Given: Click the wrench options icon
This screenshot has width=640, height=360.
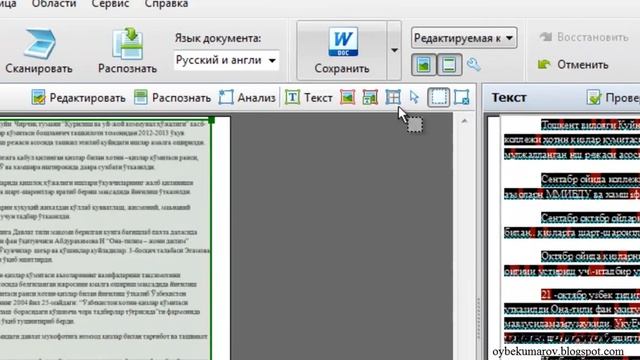Looking at the screenshot, I should [x=473, y=64].
